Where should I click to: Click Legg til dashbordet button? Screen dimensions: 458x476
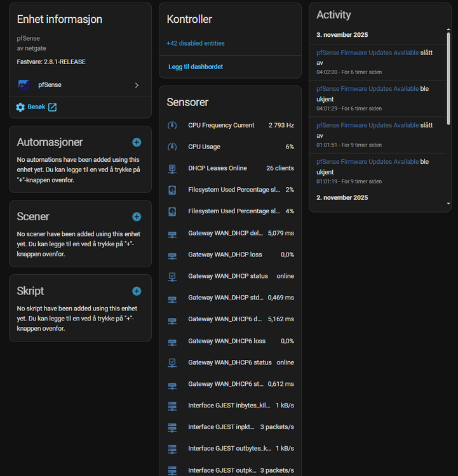195,67
